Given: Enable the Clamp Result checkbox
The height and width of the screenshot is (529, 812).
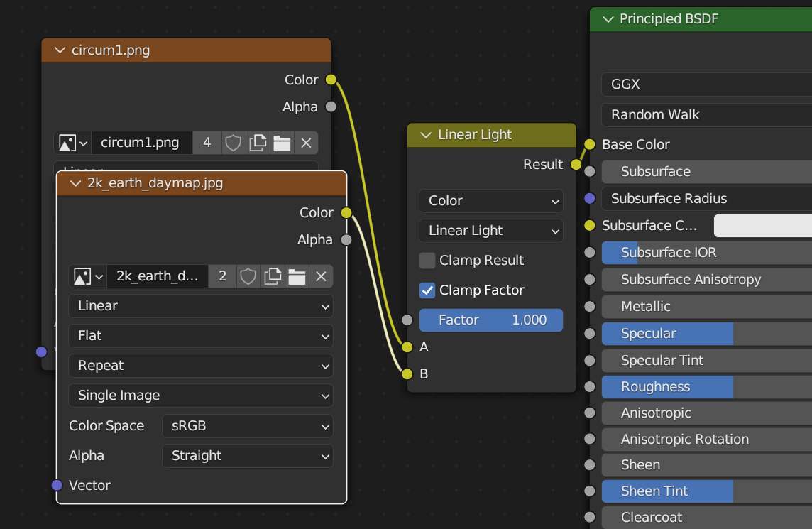Looking at the screenshot, I should pyautogui.click(x=427, y=261).
